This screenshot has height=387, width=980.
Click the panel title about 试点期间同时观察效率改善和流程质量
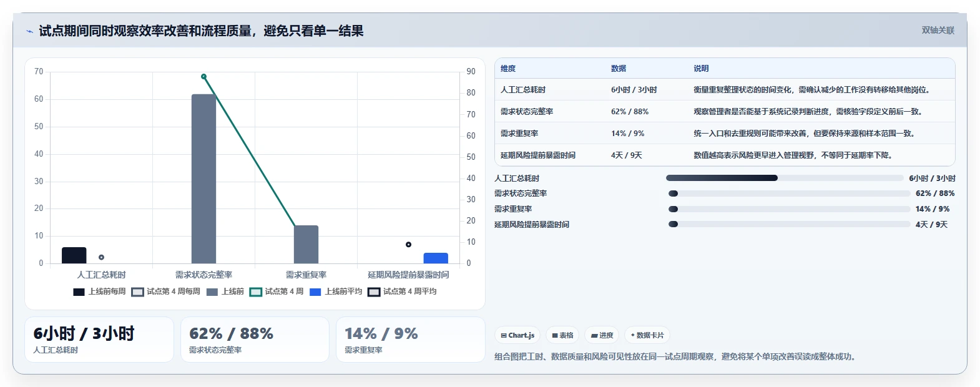tap(201, 31)
